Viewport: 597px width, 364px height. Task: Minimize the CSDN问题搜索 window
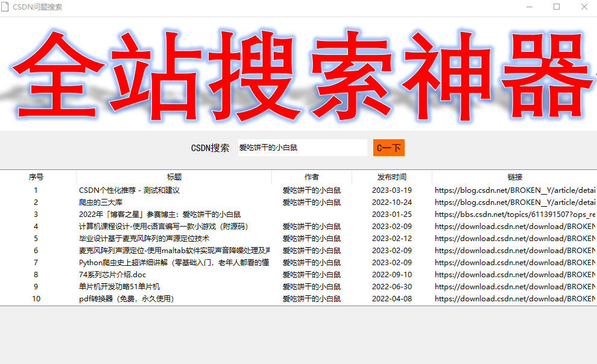[x=529, y=7]
